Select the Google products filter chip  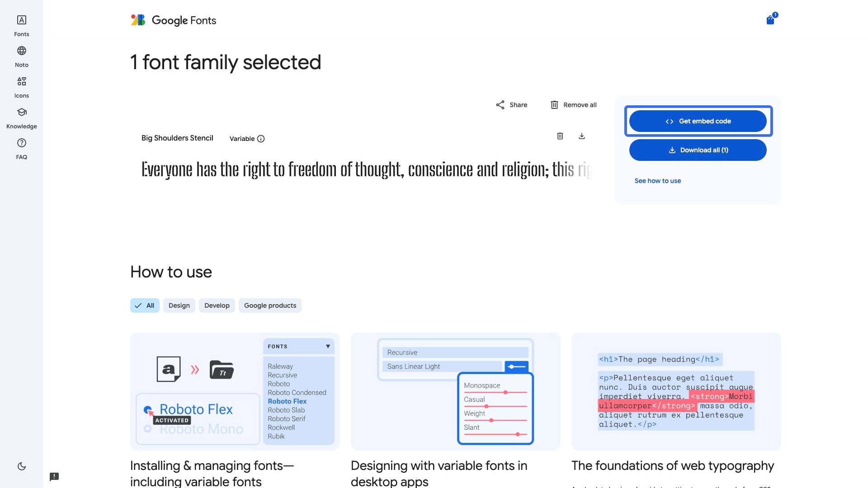270,305
